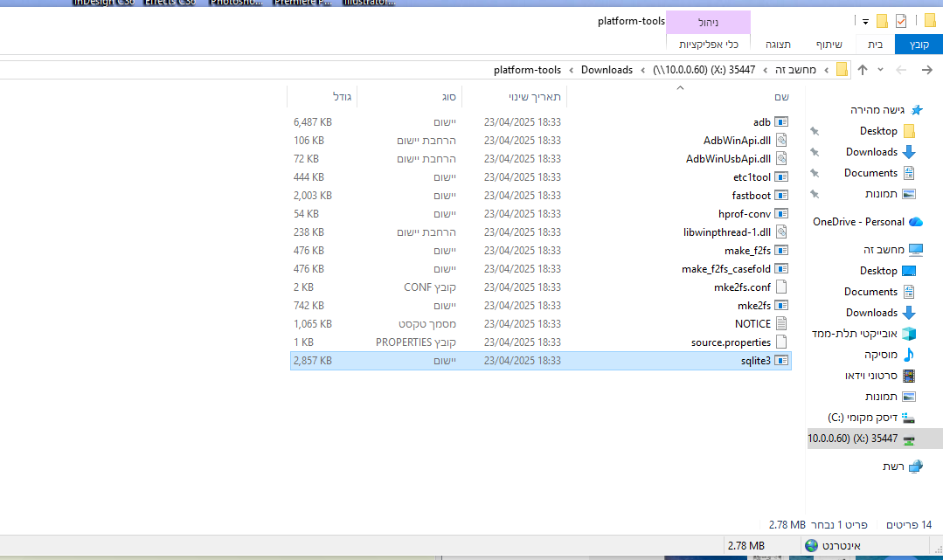
Task: Click the NOTICE text document icon
Action: [x=781, y=324]
